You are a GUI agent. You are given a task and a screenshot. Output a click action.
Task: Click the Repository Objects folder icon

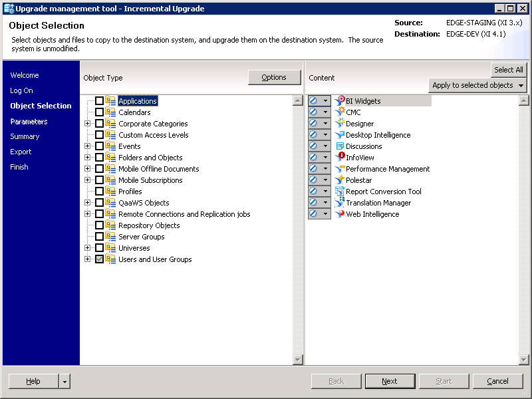110,225
